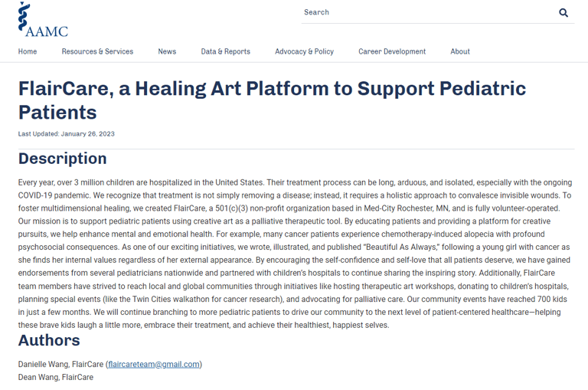This screenshot has width=588, height=390.
Task: Click the flaircareteam@gmail.com email link
Action: 154,364
